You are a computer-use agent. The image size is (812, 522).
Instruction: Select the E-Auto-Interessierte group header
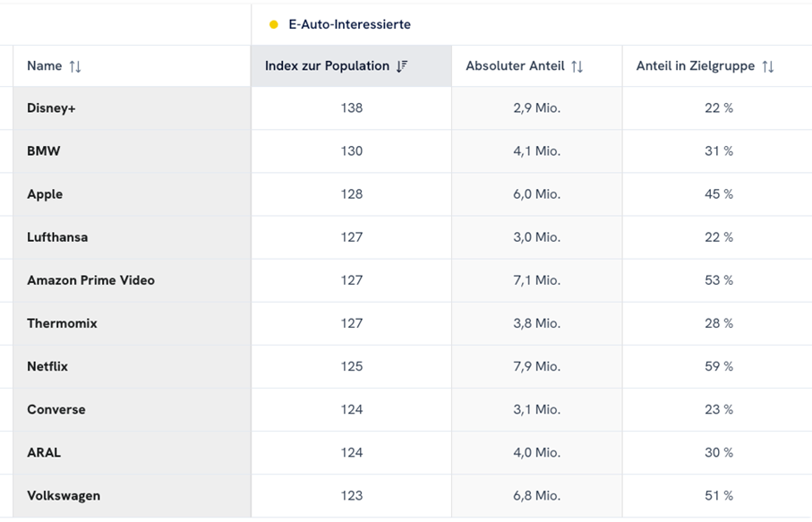(x=349, y=25)
